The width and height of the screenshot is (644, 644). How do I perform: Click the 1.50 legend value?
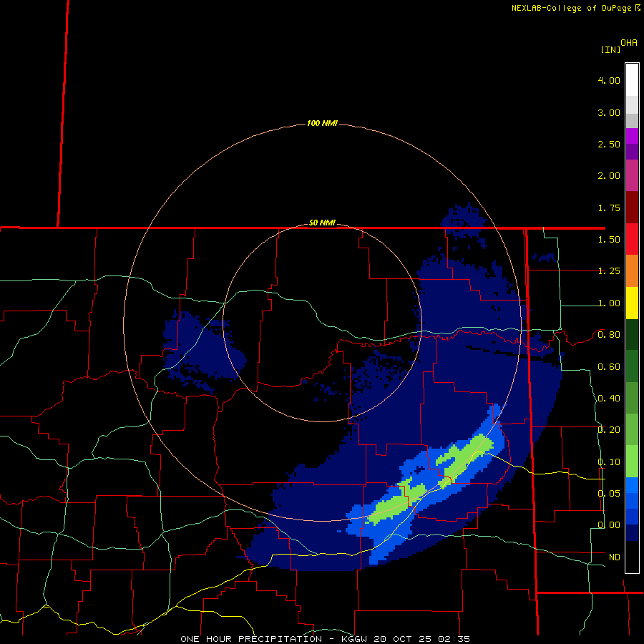(609, 240)
